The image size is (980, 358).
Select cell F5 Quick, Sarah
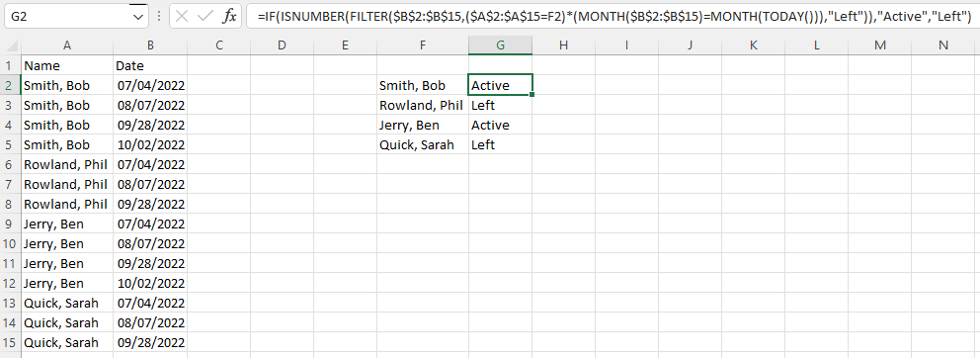pos(423,144)
